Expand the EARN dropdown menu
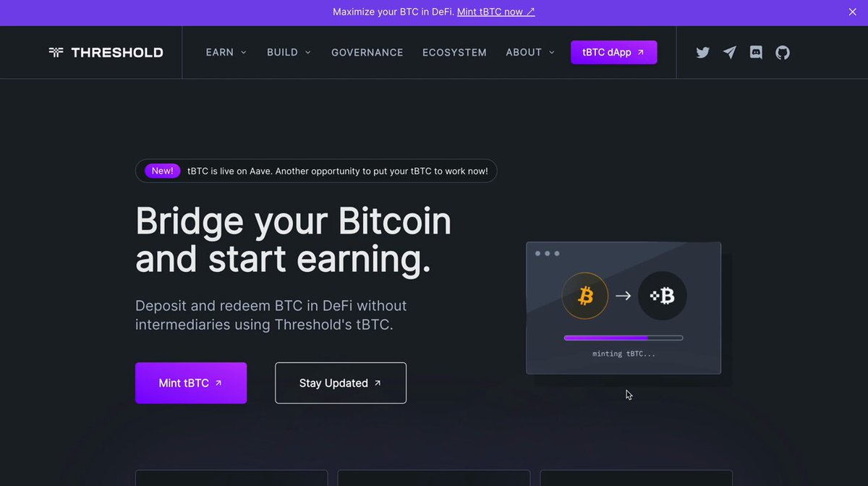 pos(226,53)
